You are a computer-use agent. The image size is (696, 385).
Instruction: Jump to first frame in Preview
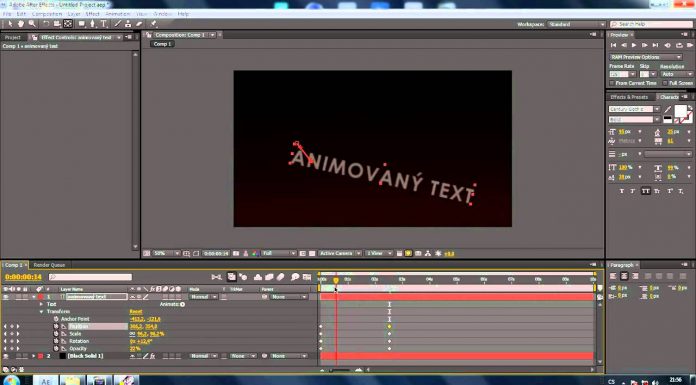[613, 45]
